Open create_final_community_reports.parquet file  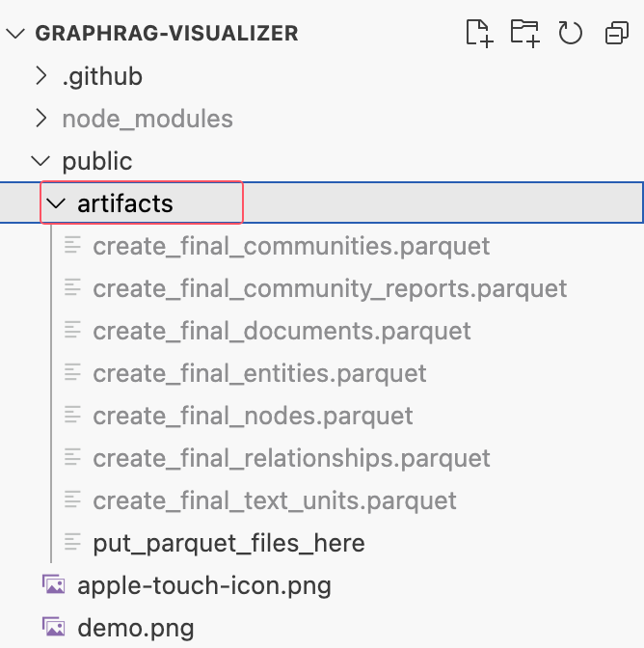(x=330, y=288)
